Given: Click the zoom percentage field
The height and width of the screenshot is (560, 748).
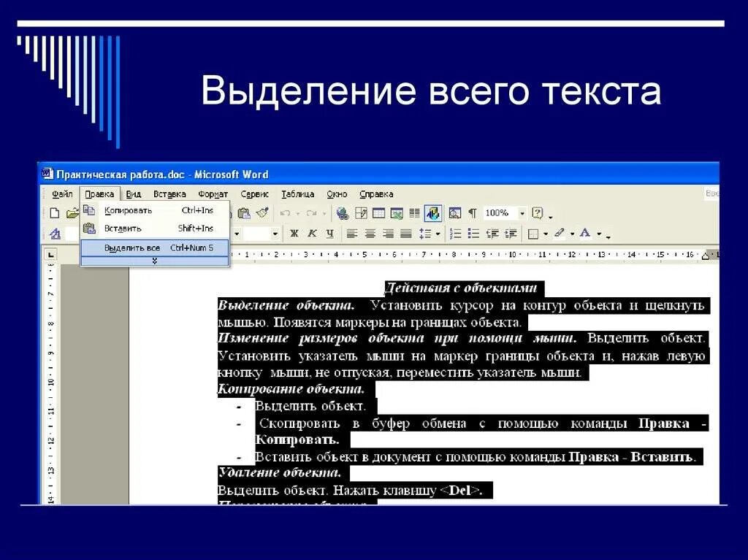Looking at the screenshot, I should (x=500, y=213).
